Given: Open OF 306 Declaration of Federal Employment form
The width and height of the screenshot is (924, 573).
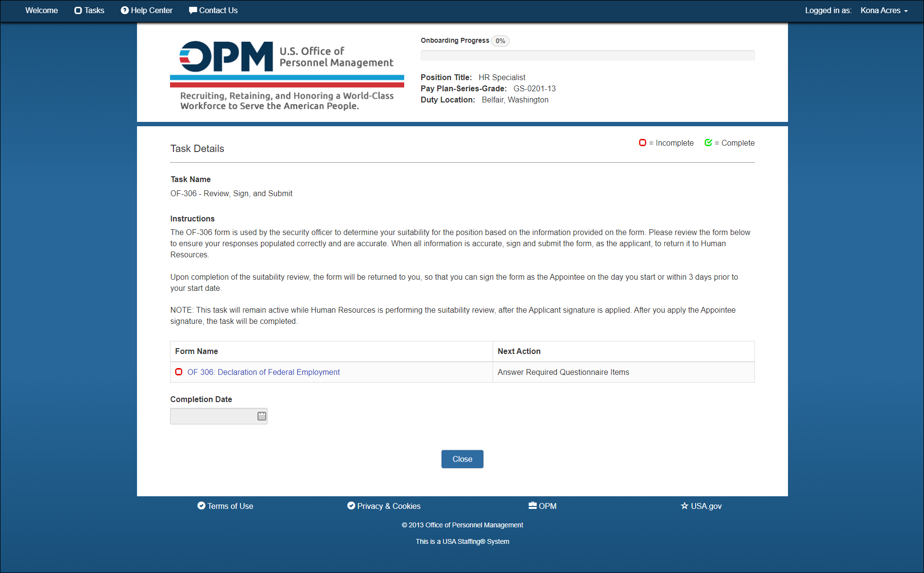Looking at the screenshot, I should tap(263, 372).
